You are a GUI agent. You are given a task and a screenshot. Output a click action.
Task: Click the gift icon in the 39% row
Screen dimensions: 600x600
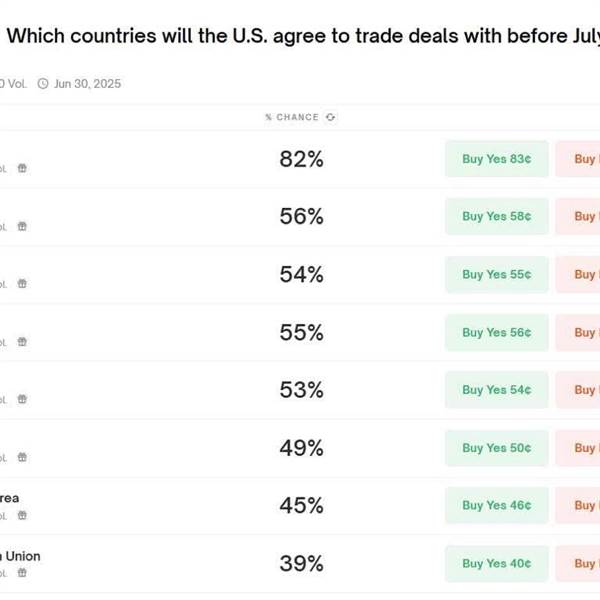[x=22, y=573]
